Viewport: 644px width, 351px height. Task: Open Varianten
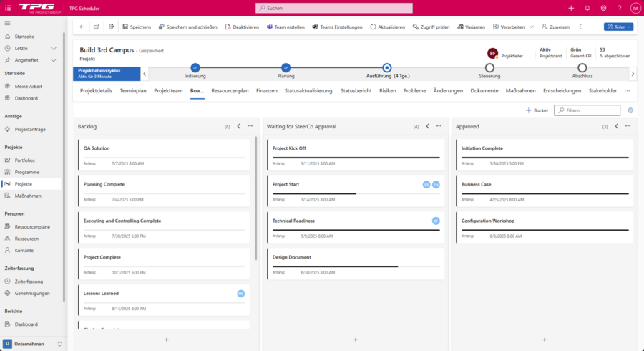471,27
